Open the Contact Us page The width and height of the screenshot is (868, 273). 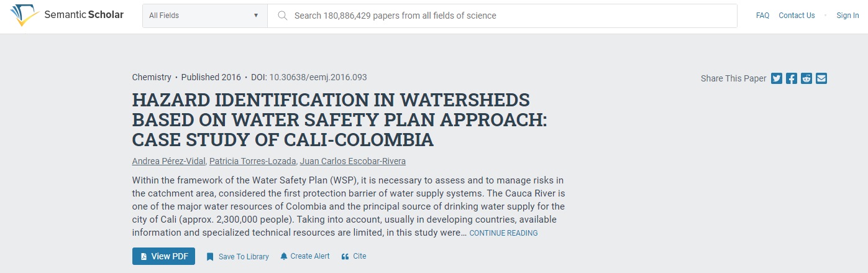[797, 16]
